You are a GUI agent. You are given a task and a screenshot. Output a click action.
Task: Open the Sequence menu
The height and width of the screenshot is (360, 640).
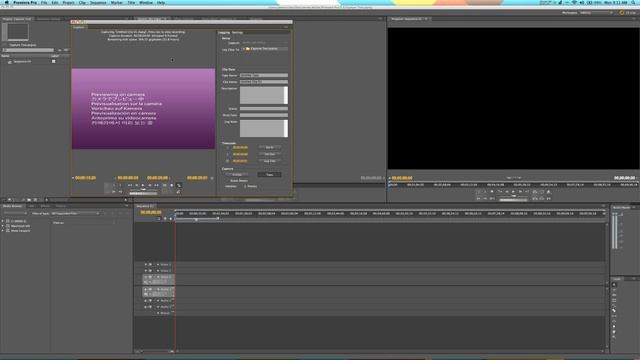98,2
